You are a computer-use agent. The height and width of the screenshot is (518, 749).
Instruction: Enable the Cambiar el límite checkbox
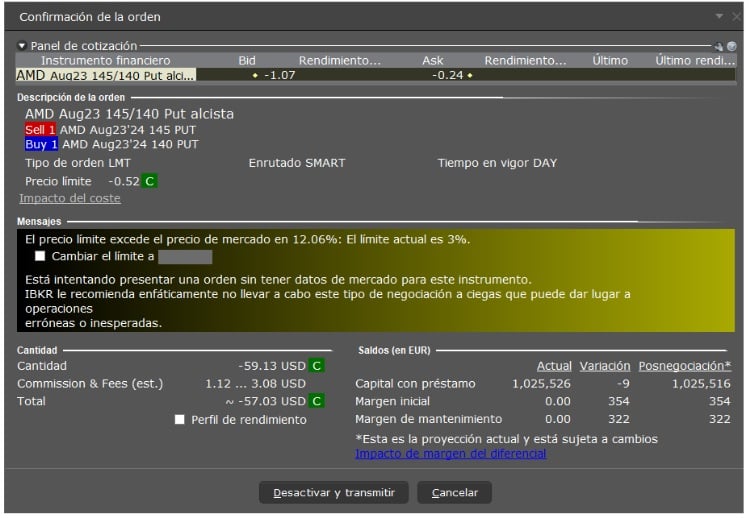point(41,257)
